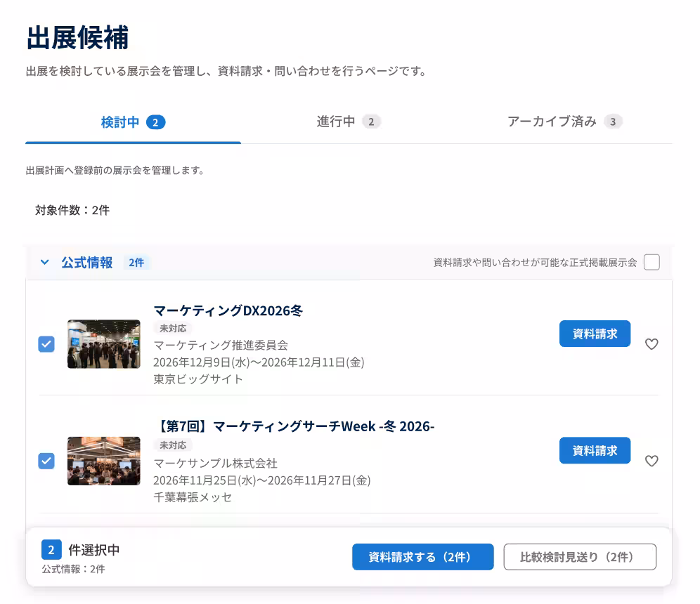Click venue text 千葉幕張メッセ
Image resolution: width=700 pixels, height=604 pixels.
click(193, 497)
